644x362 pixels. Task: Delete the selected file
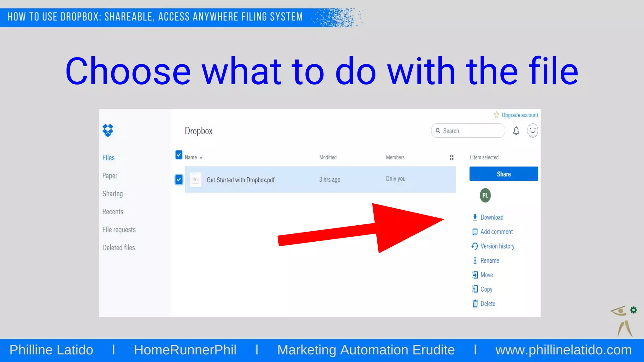(x=484, y=304)
